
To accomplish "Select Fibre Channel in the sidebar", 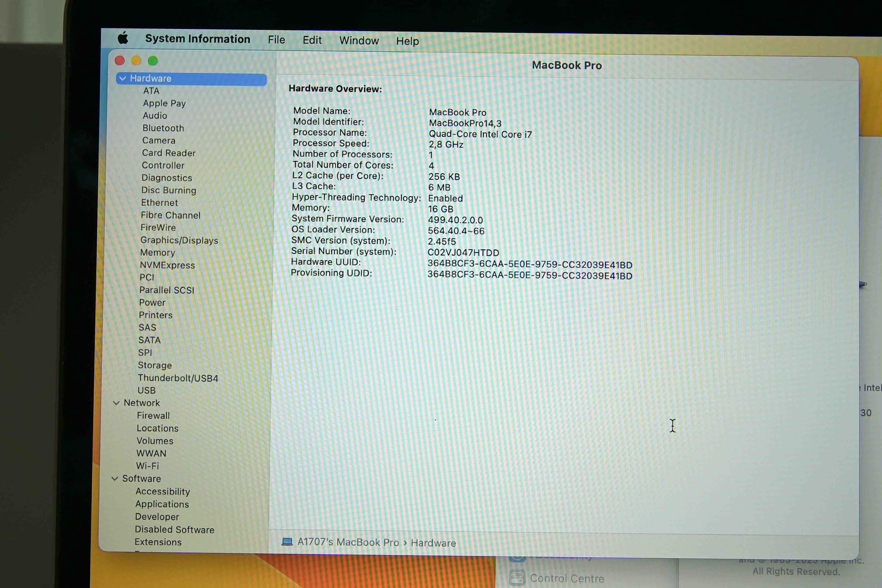I will (x=171, y=215).
